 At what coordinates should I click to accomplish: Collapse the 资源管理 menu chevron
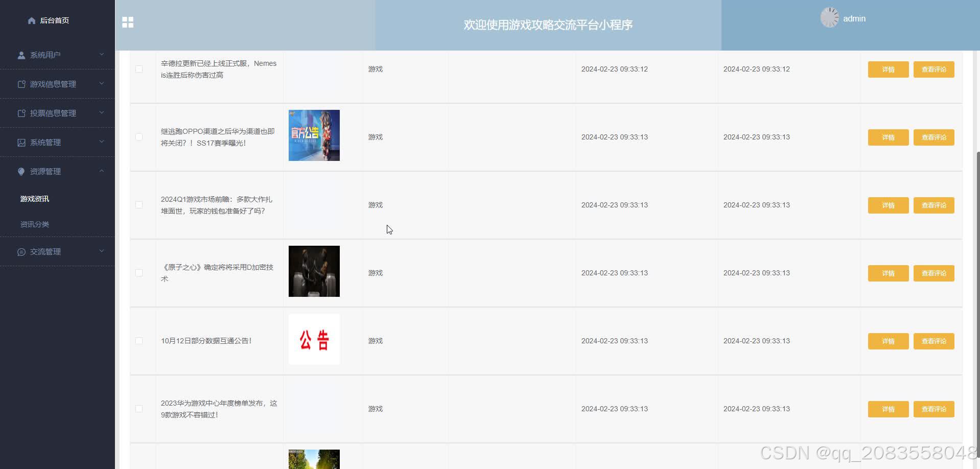pos(102,171)
